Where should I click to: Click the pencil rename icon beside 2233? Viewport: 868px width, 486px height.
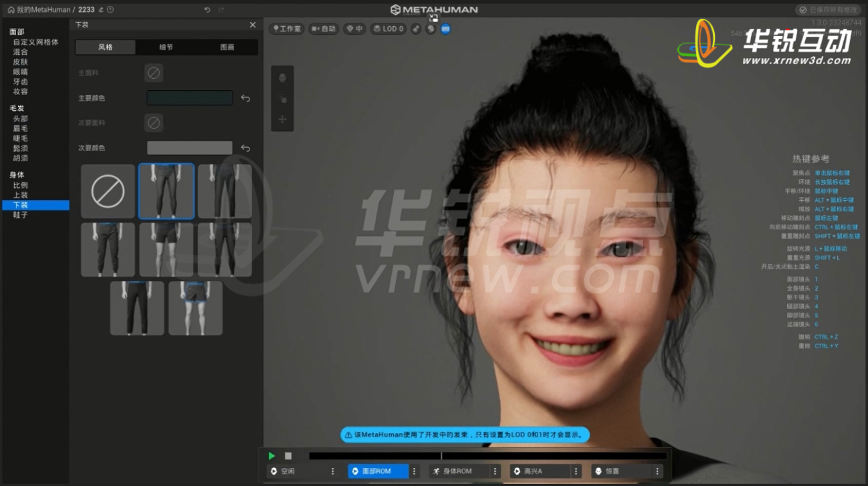[101, 10]
